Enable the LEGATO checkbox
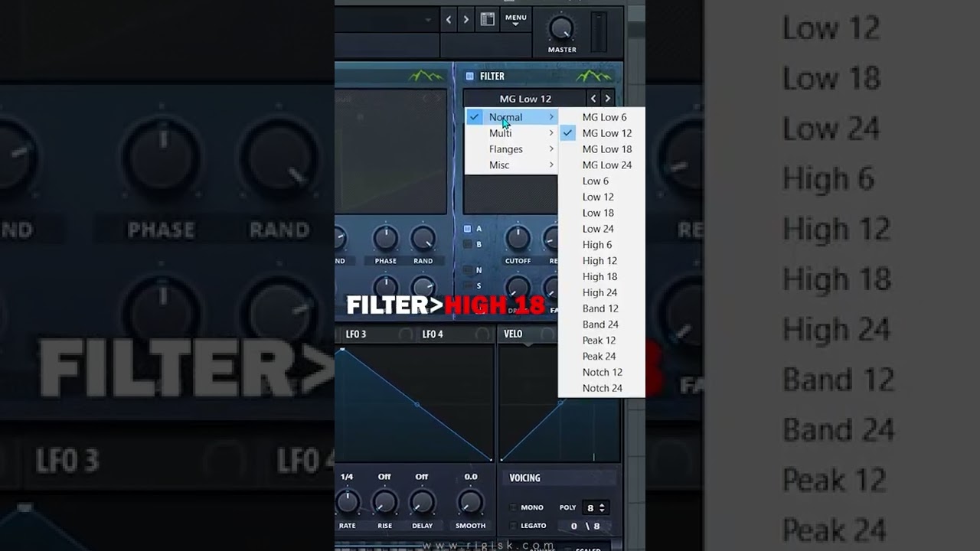Viewport: 980px width, 551px height. pos(513,526)
